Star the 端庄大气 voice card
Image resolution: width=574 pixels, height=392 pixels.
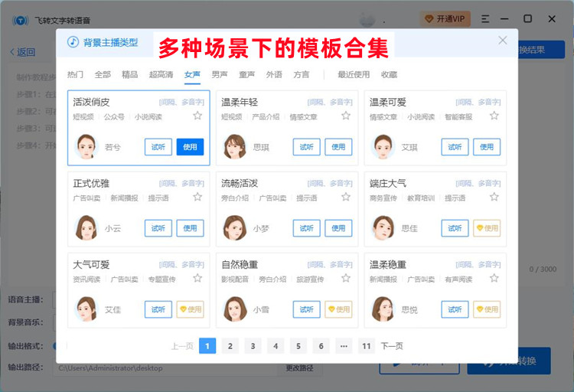(x=494, y=197)
